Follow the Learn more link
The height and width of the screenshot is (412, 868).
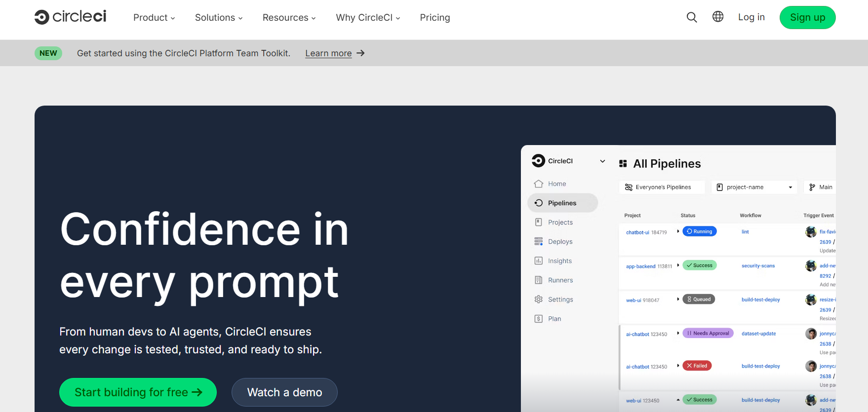328,53
